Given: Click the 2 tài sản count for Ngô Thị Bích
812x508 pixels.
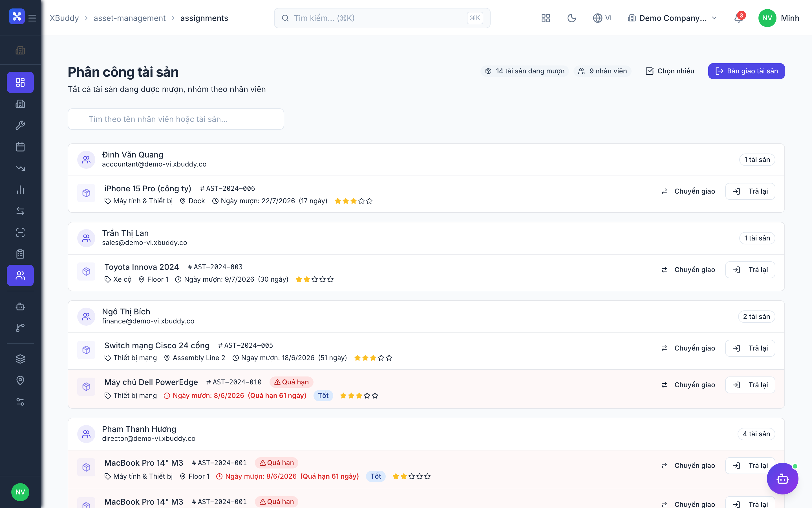Looking at the screenshot, I should tap(756, 317).
